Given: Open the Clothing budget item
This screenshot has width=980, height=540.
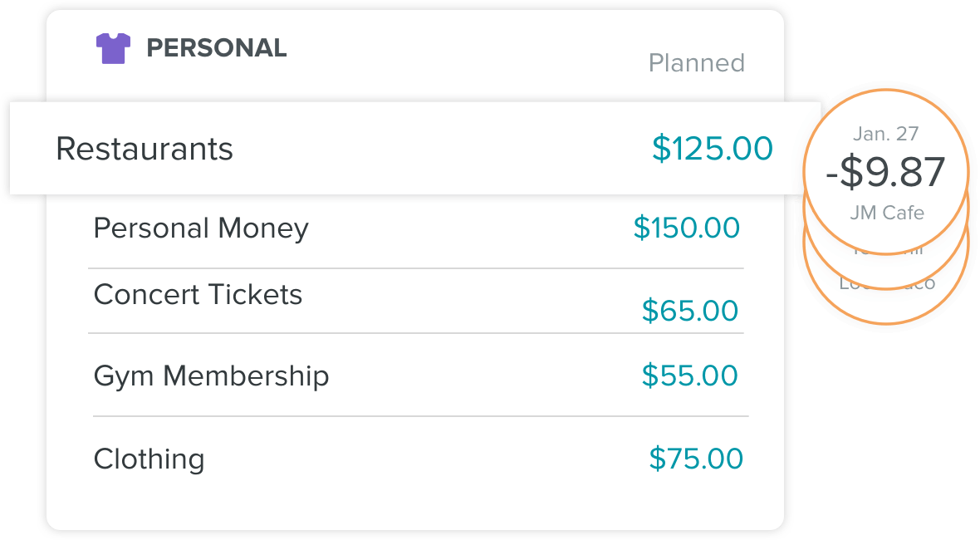Looking at the screenshot, I should pos(149,459).
